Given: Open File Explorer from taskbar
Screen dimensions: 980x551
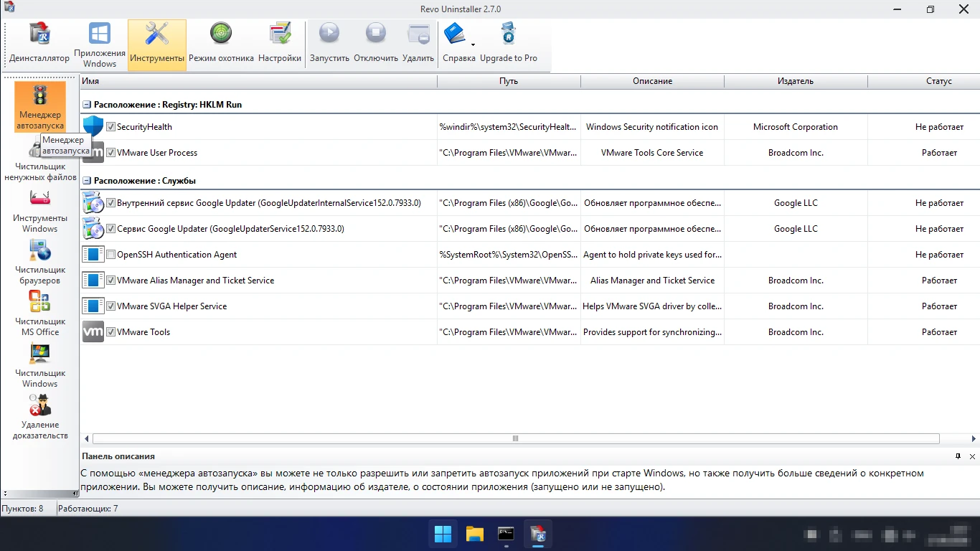Looking at the screenshot, I should 475,534.
